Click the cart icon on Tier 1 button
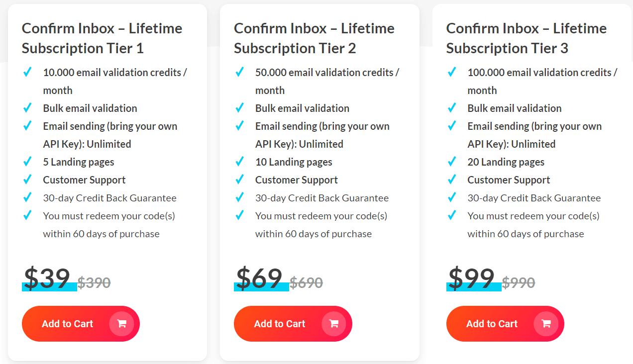This screenshot has height=364, width=633. point(121,323)
